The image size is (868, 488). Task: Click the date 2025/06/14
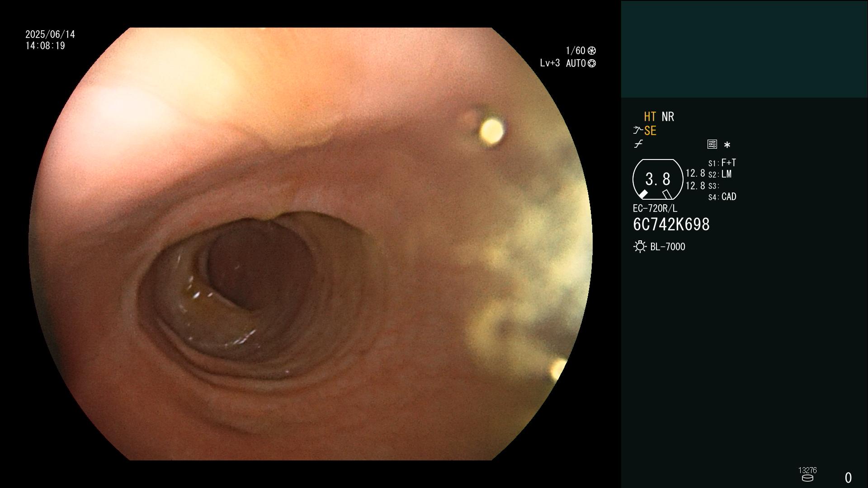(x=50, y=34)
